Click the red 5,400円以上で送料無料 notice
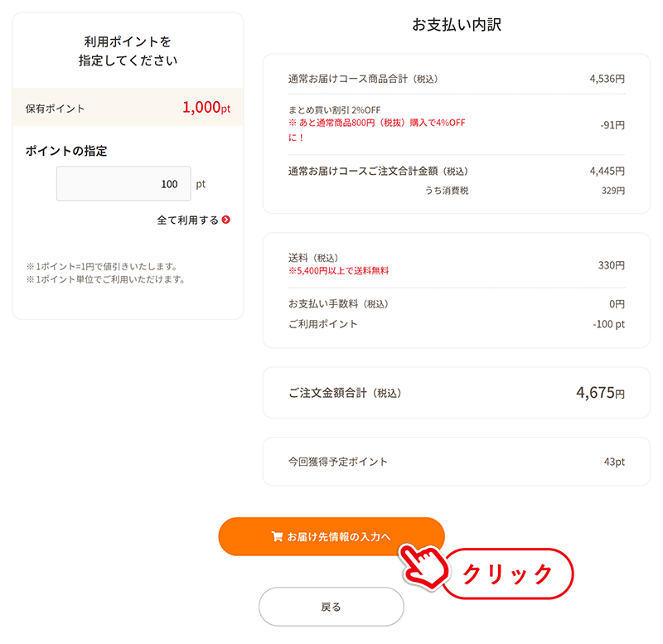The image size is (663, 644). (x=339, y=271)
